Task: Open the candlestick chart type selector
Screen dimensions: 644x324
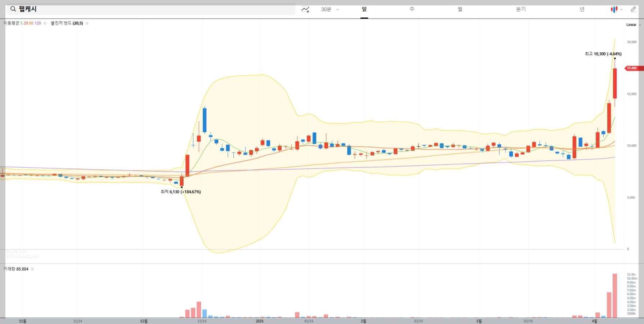Action: [x=614, y=9]
